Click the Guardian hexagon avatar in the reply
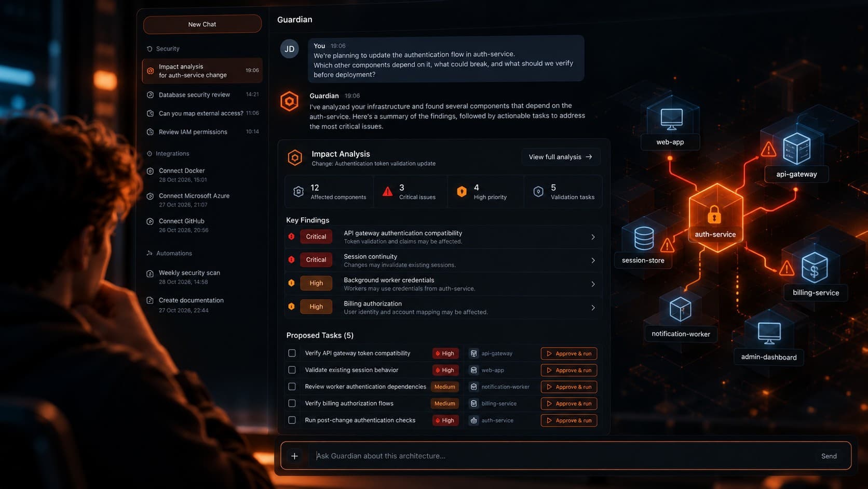The height and width of the screenshot is (489, 868). click(289, 101)
